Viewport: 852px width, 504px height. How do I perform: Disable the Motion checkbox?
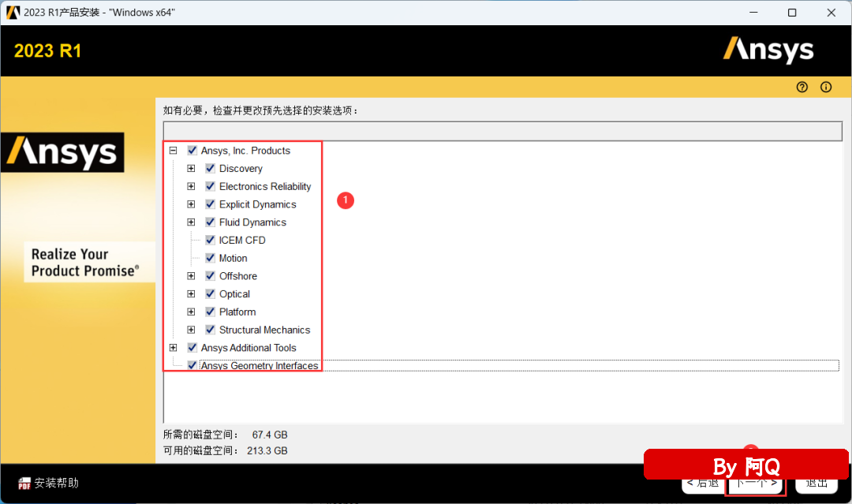coord(211,258)
